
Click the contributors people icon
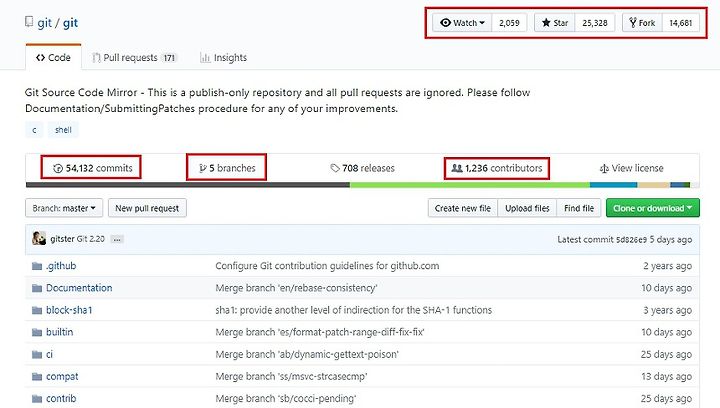coord(457,168)
